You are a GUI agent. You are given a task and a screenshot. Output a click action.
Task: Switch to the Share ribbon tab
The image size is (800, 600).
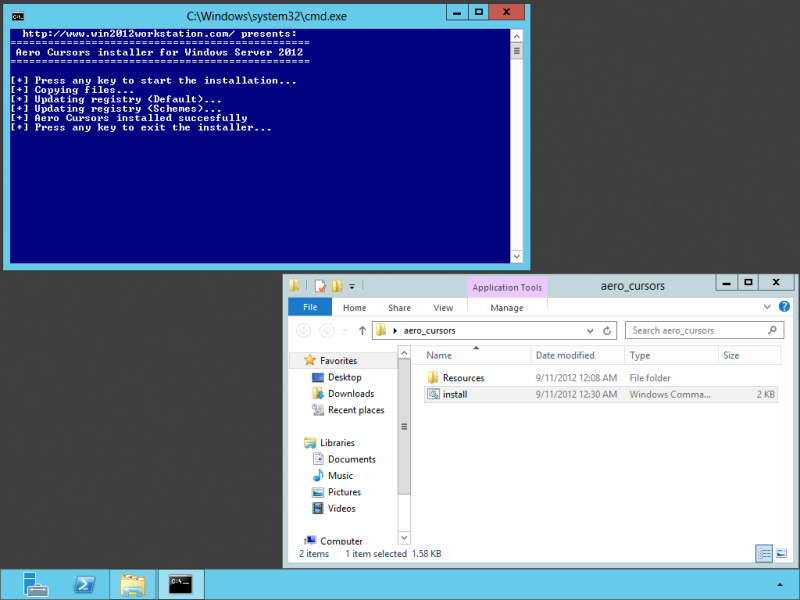399,308
